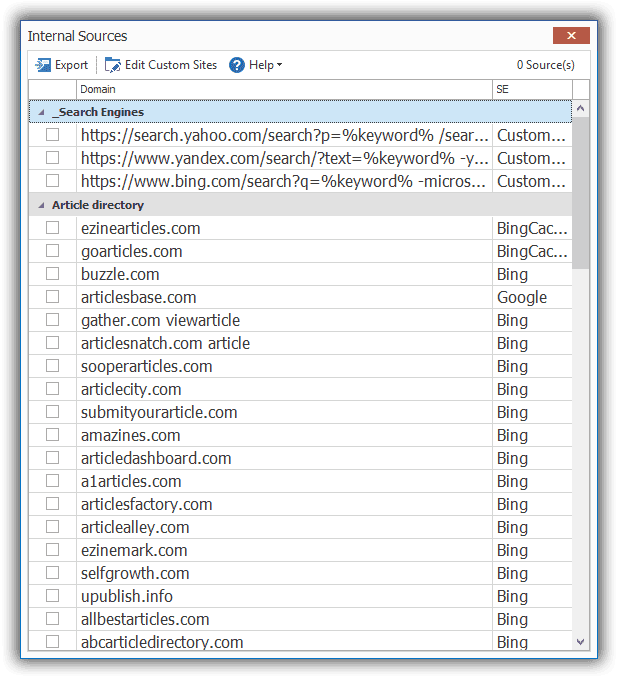This screenshot has width=618, height=679.
Task: Select the search.yahoo.com URL row text
Action: click(285, 136)
